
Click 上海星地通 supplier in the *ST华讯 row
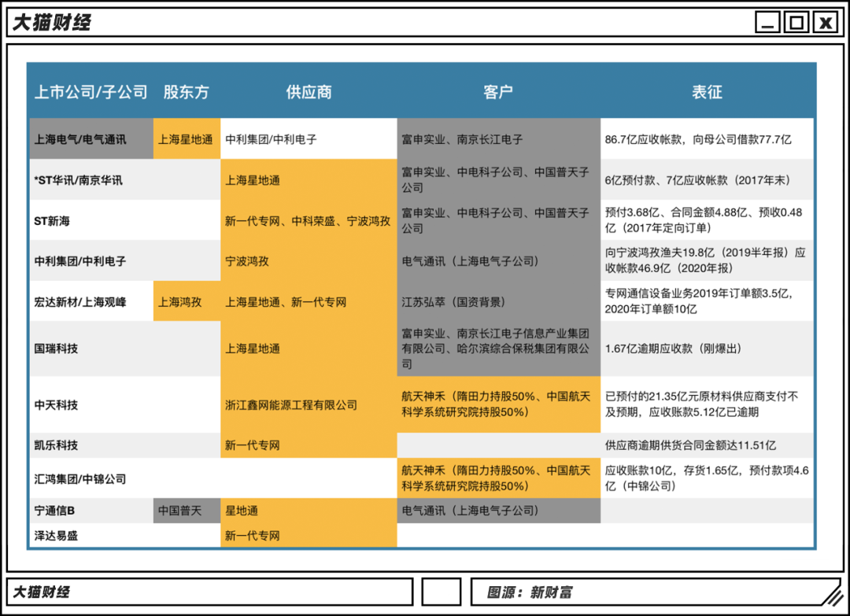tap(309, 179)
